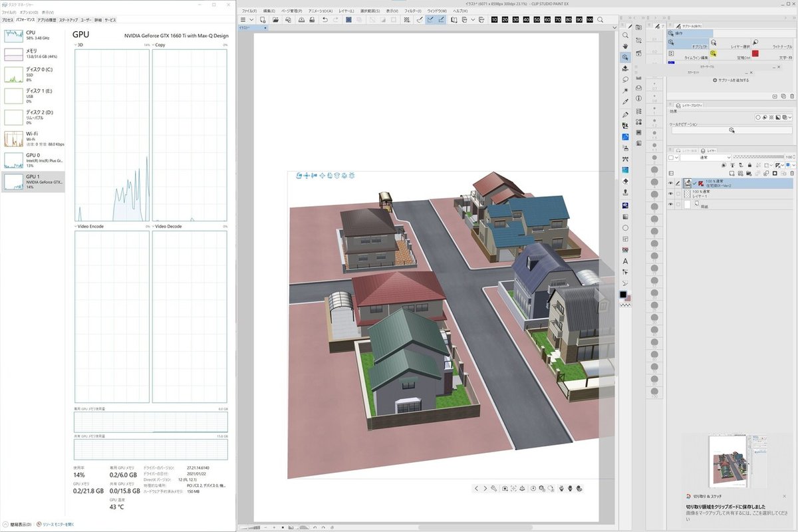Toggle snap to special ruler in command bar
This screenshot has width=798, height=532.
click(x=432, y=20)
